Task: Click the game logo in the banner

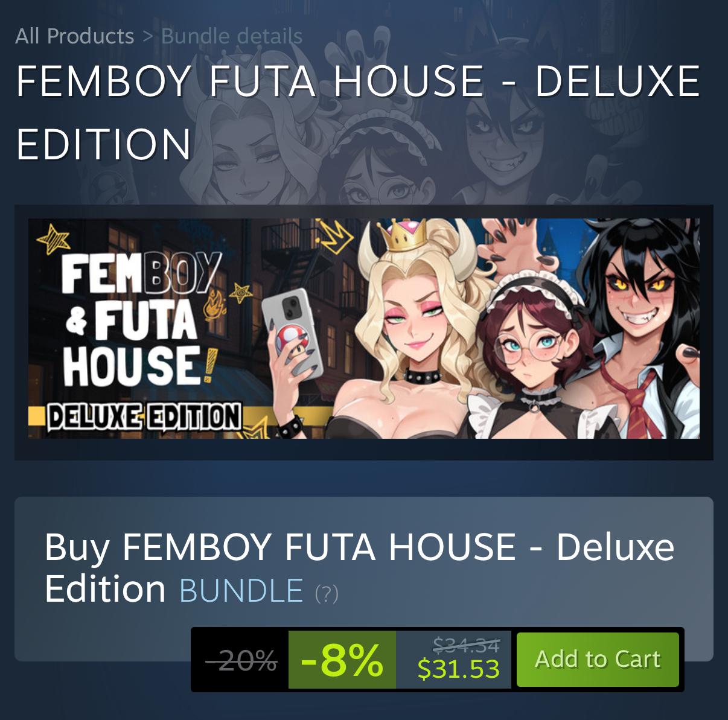Action: click(x=142, y=320)
